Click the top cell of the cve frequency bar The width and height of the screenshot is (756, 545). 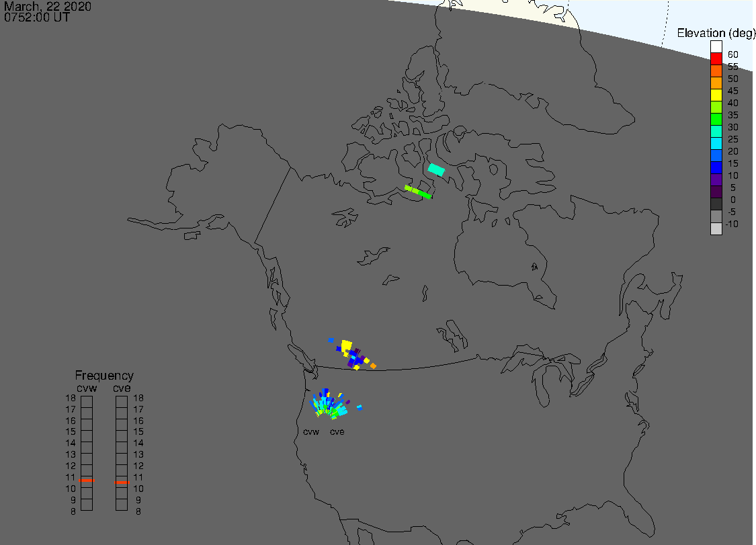tap(122, 402)
